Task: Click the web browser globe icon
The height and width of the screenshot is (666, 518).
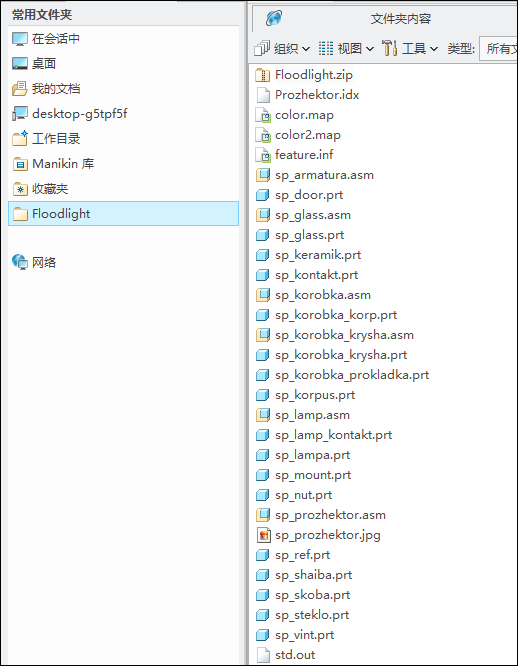Action: 274,18
